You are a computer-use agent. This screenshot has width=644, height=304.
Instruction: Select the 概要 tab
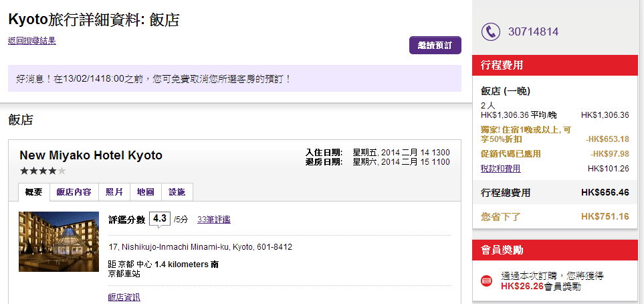click(x=33, y=192)
